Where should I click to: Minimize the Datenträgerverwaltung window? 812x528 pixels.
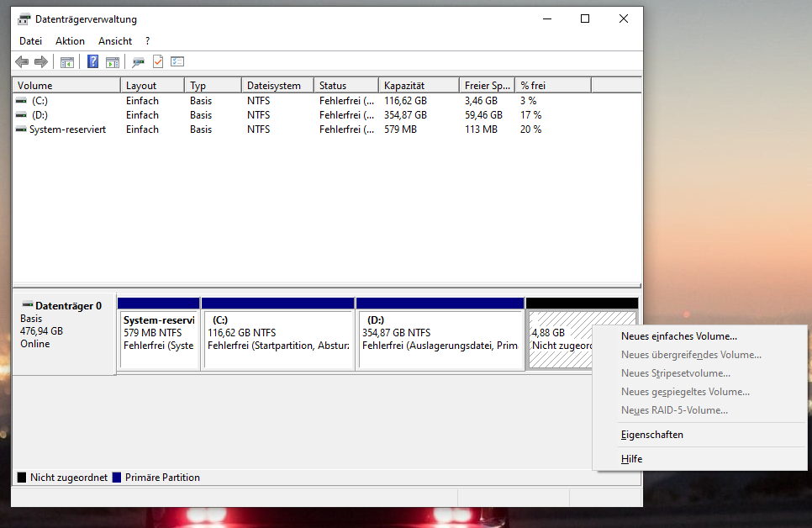(547, 19)
